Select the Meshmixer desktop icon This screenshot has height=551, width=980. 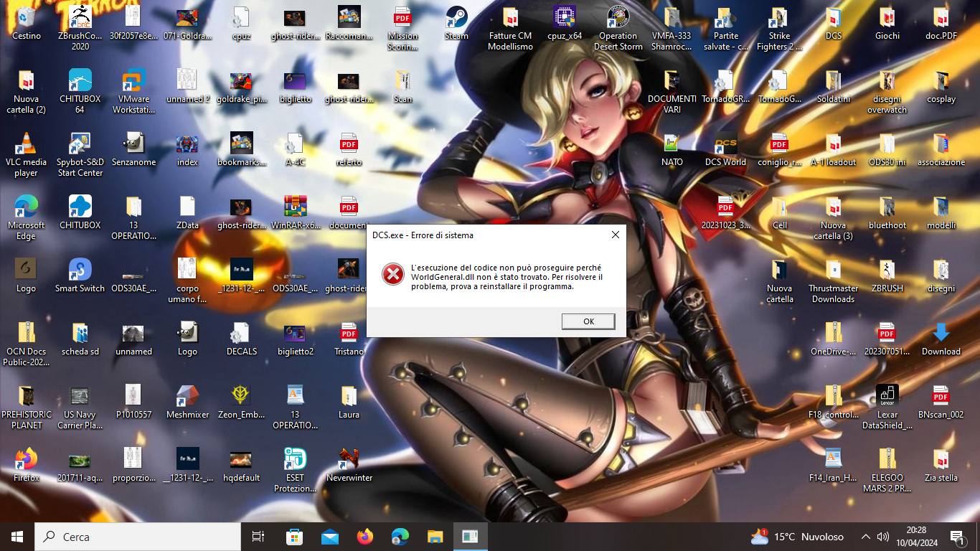pos(187,402)
